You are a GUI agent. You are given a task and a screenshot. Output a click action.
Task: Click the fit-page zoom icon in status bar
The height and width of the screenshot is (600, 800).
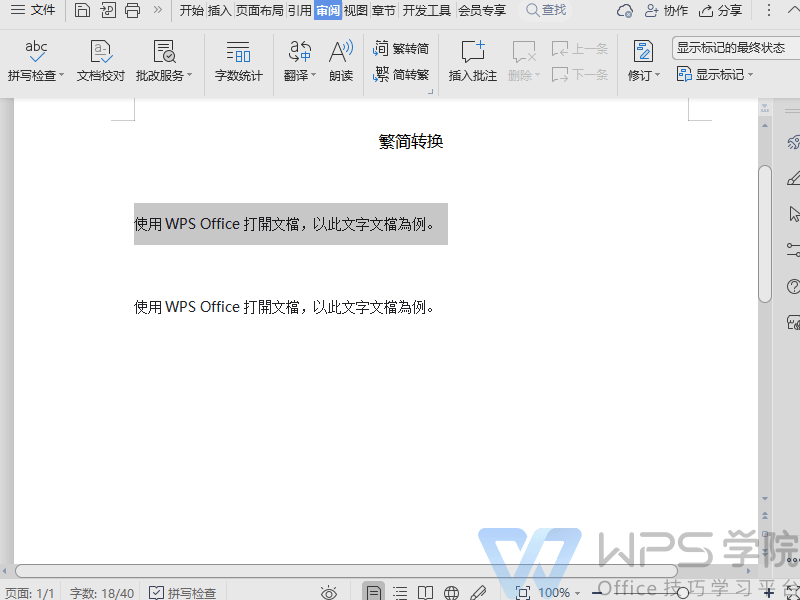point(523,592)
